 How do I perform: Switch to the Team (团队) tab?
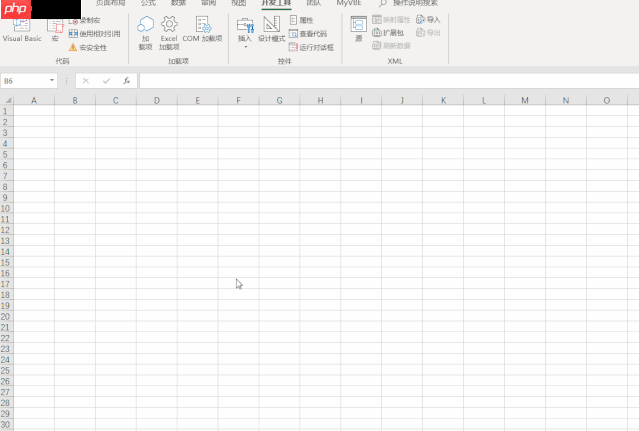coord(314,3)
